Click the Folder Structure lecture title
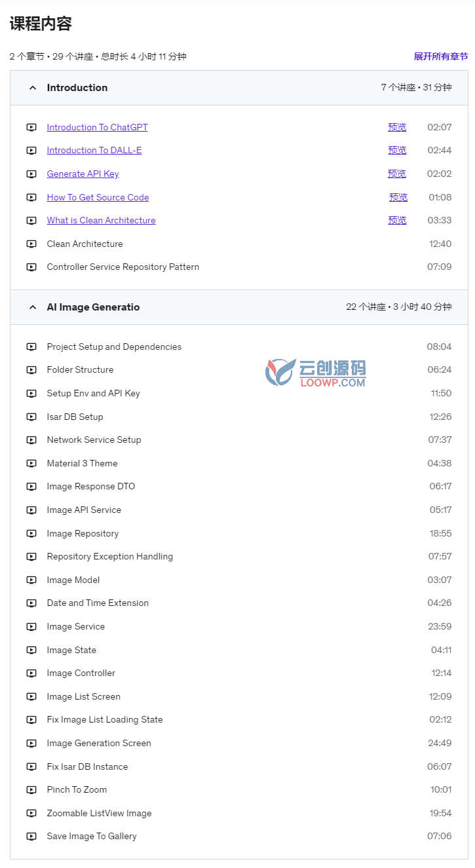The image size is (475, 868). [x=80, y=369]
